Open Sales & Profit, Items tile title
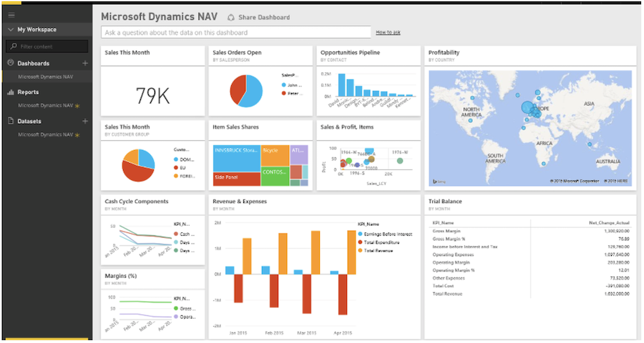Viewport: 644px width, 343px height. click(x=347, y=126)
